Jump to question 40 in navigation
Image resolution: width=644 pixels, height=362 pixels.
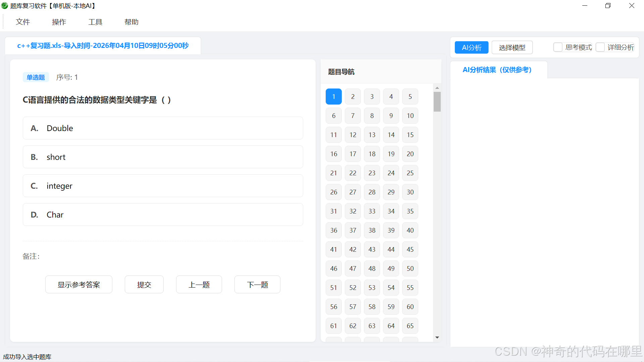410,230
